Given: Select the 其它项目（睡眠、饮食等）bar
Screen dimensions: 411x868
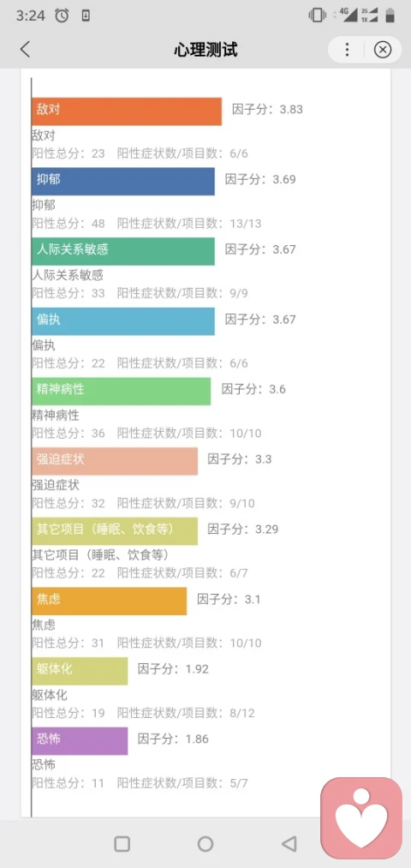Looking at the screenshot, I should pos(115,531).
